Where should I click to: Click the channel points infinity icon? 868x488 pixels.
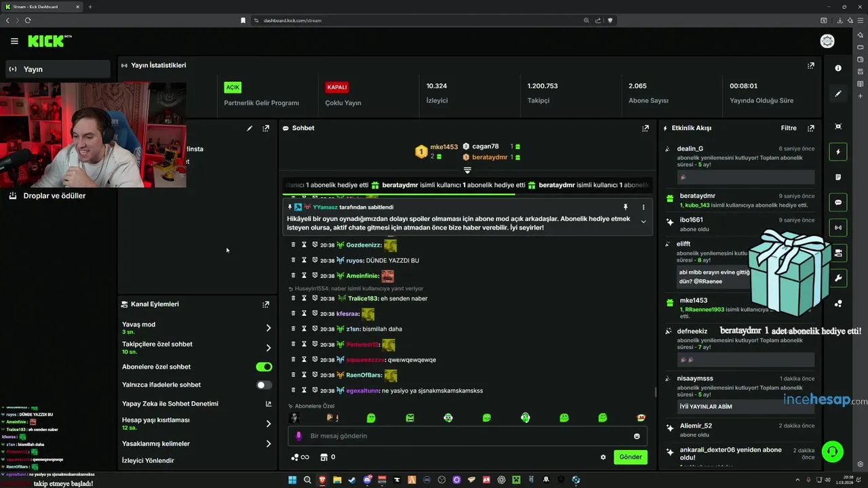coord(300,457)
